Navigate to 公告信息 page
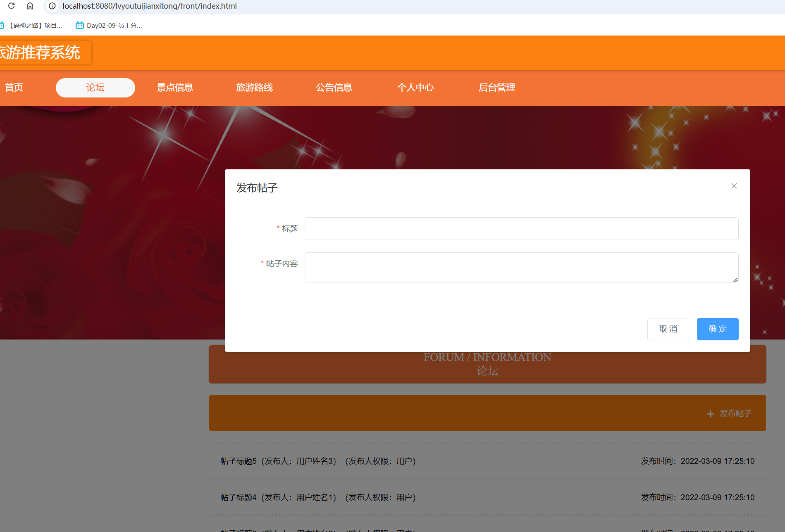Screen dimensions: 785x532 click(334, 88)
